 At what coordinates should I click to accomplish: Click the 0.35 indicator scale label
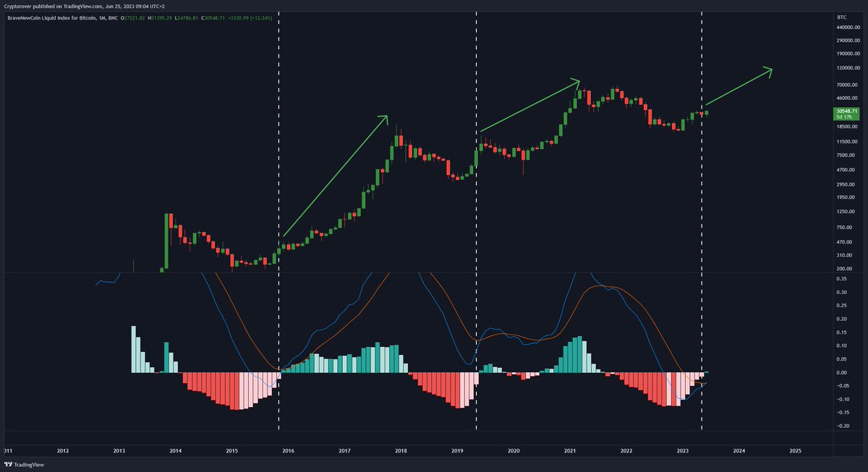[841, 278]
